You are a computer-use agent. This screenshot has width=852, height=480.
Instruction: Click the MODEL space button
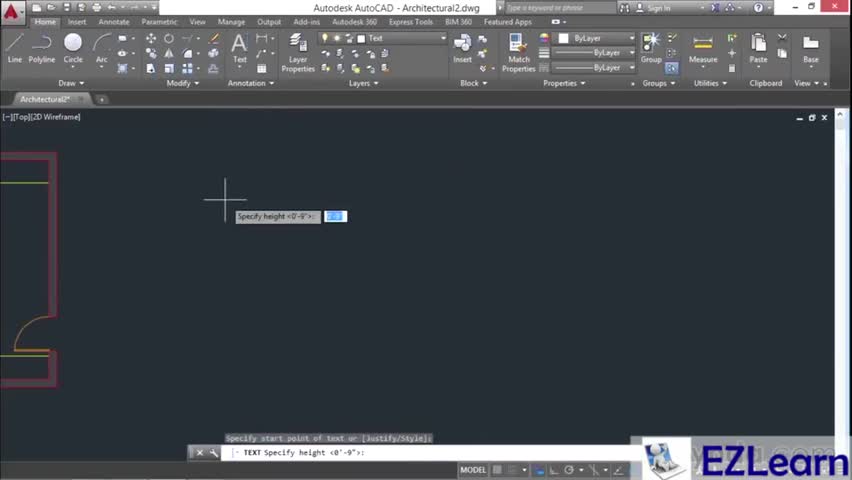[473, 470]
